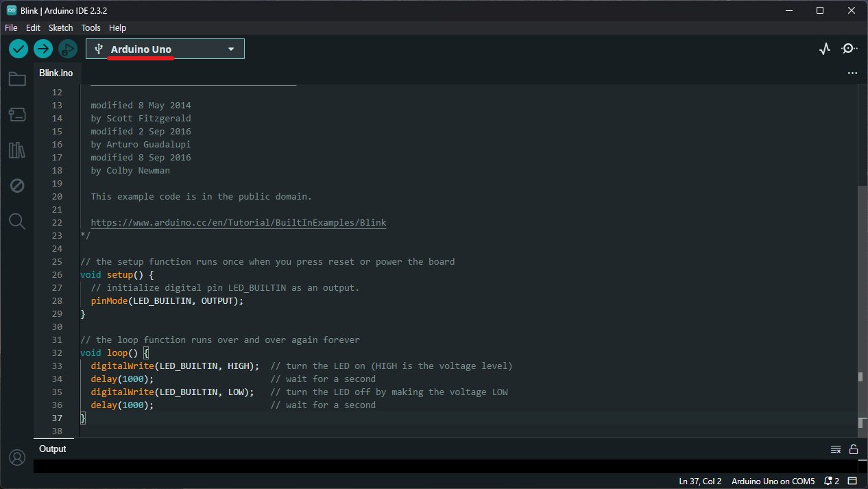Click 'modified 8 May 2014' comment
This screenshot has width=868, height=489.
141,106
